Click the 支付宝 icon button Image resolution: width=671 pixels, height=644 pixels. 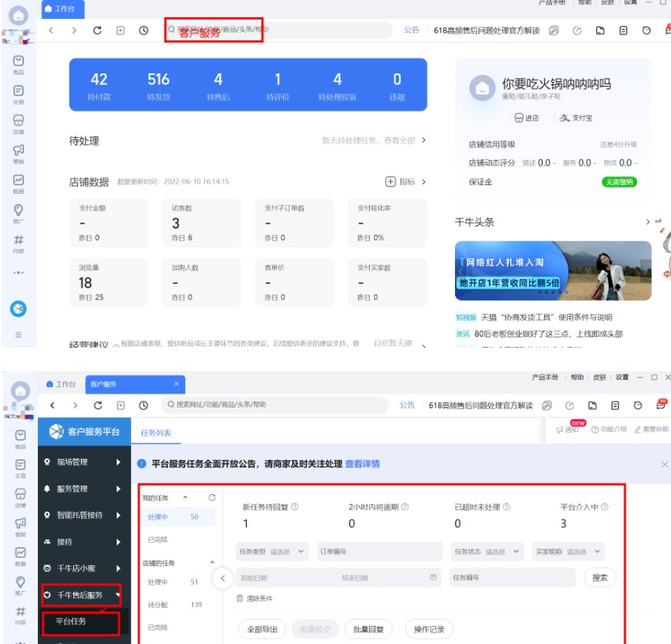(x=576, y=117)
